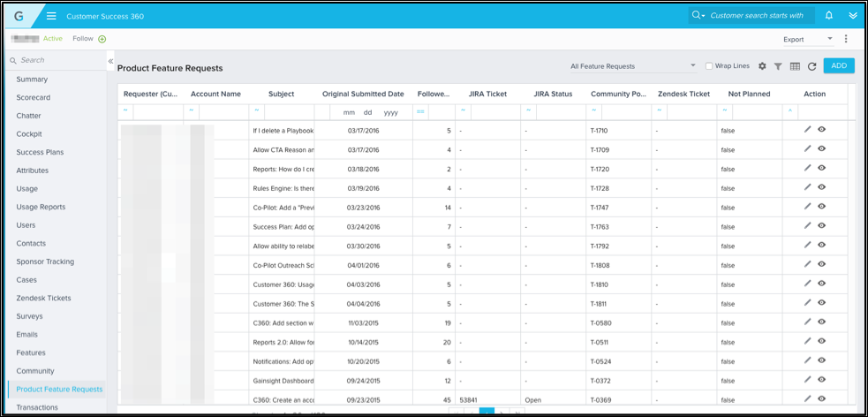Sort by Original Submitted Date header
The height and width of the screenshot is (417, 868).
point(363,95)
